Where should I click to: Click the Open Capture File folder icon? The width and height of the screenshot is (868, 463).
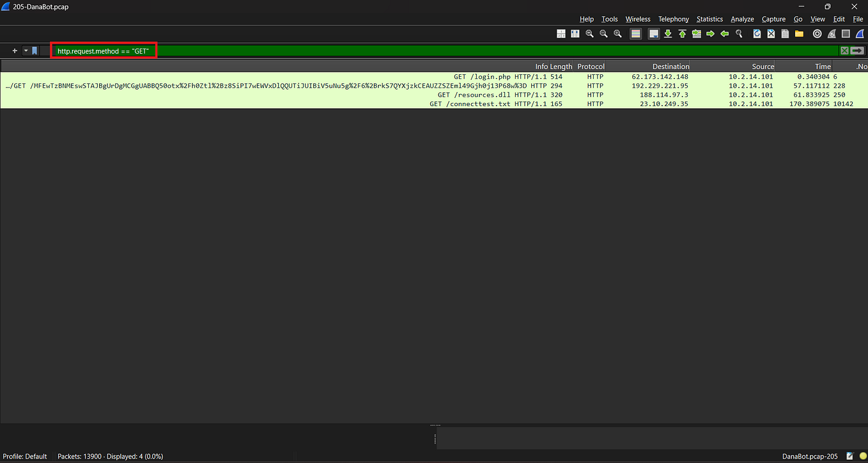(x=800, y=33)
